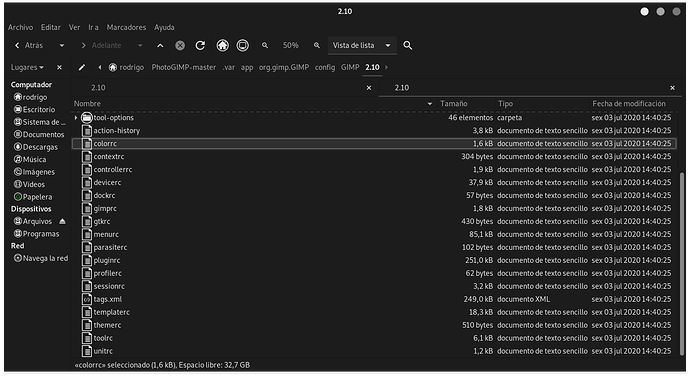Open the Computer location icon
Viewport: 690px width, 377px height.
coord(242,45)
